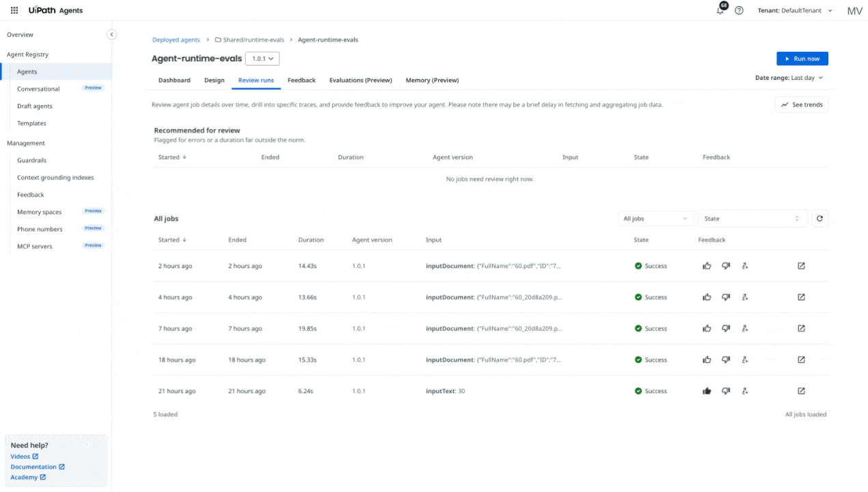The image size is (868, 492).
Task: Open the 19.85s job trace externally
Action: click(801, 329)
